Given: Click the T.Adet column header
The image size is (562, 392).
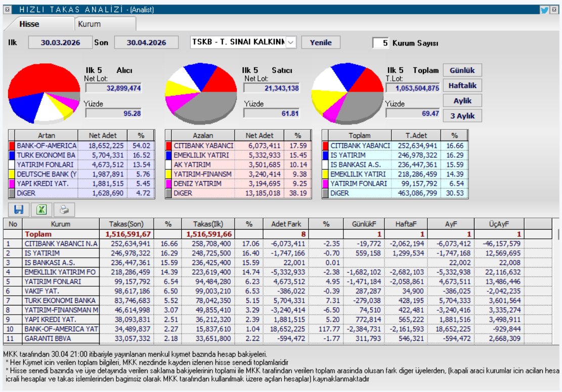Looking at the screenshot, I should tap(416, 136).
